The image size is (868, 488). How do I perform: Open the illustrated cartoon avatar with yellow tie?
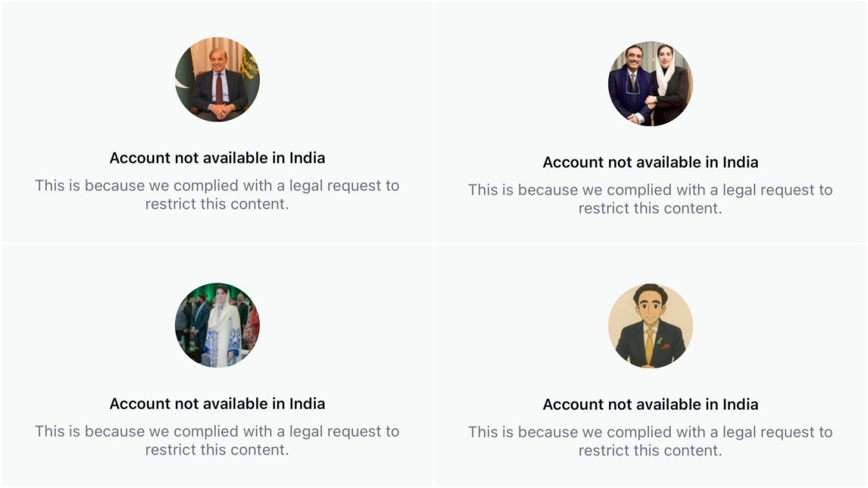tap(650, 326)
